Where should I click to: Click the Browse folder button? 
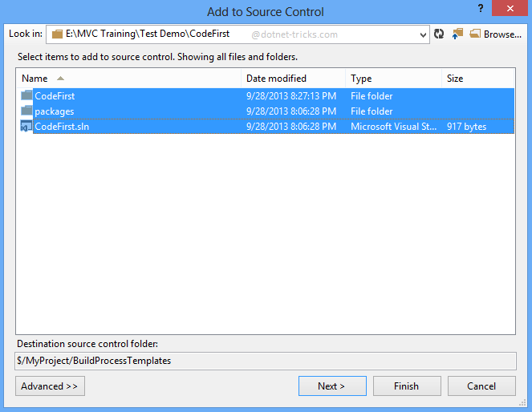pos(495,34)
